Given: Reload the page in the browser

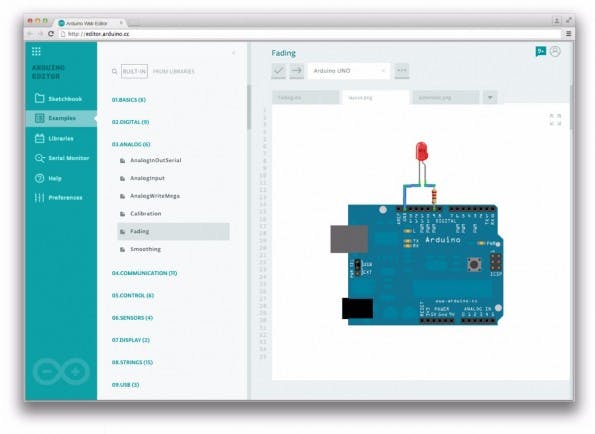Looking at the screenshot, I should (51, 34).
